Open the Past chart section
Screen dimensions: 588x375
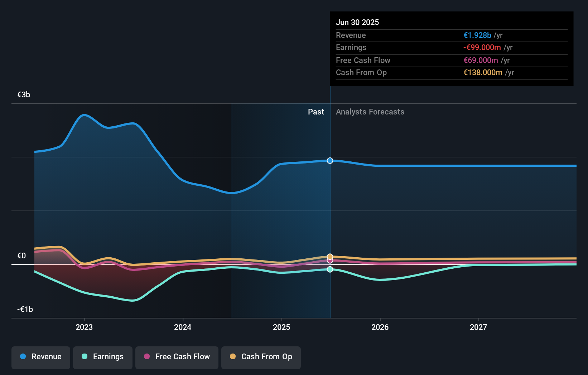316,112
